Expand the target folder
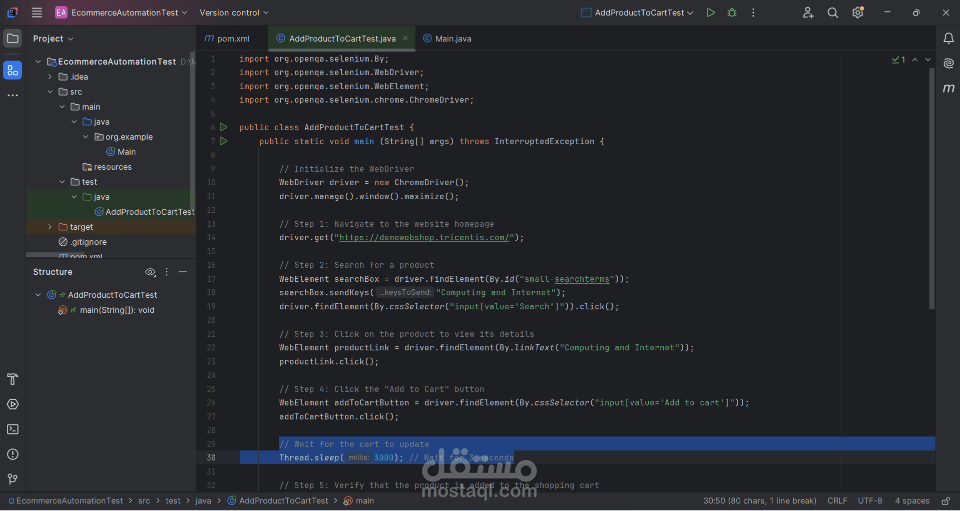The image size is (960, 511). [x=50, y=227]
